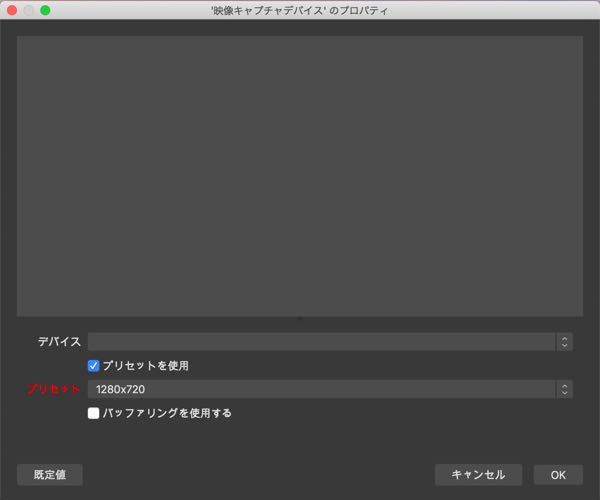Close the properties window with red button
This screenshot has width=600, height=500.
(12, 10)
